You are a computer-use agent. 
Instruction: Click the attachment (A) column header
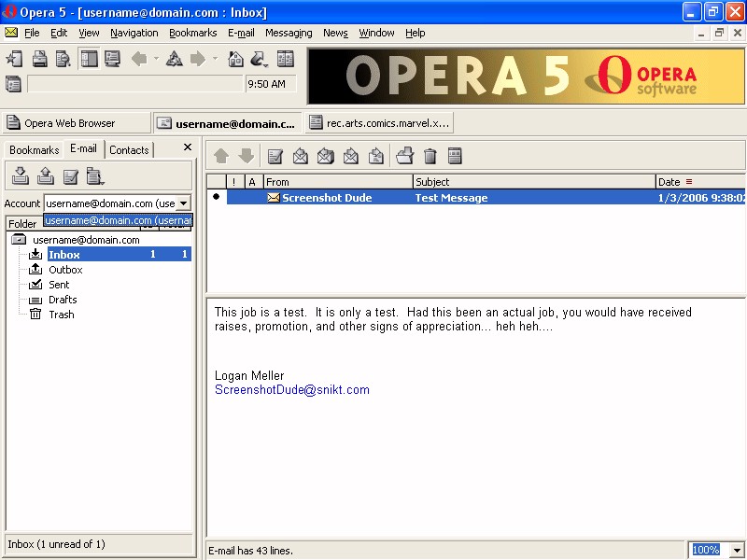pos(254,182)
